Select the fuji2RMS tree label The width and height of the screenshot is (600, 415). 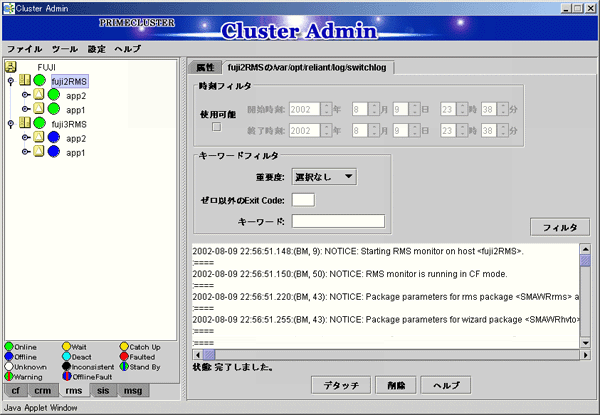point(70,81)
